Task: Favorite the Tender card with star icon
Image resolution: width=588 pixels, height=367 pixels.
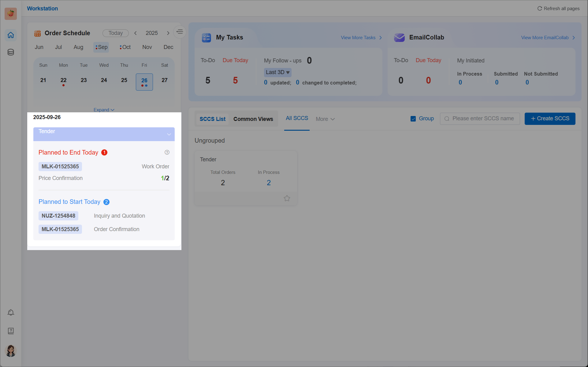Action: (287, 198)
